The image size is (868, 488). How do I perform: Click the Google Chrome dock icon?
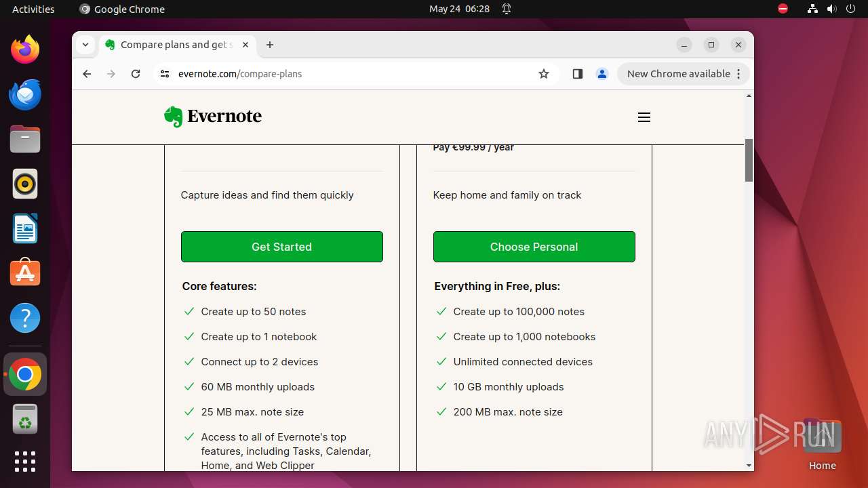click(x=25, y=374)
